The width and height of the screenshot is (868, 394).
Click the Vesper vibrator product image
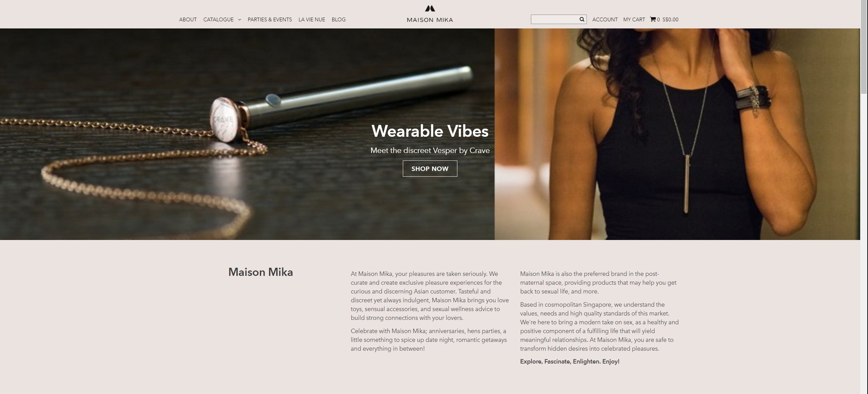(247, 134)
